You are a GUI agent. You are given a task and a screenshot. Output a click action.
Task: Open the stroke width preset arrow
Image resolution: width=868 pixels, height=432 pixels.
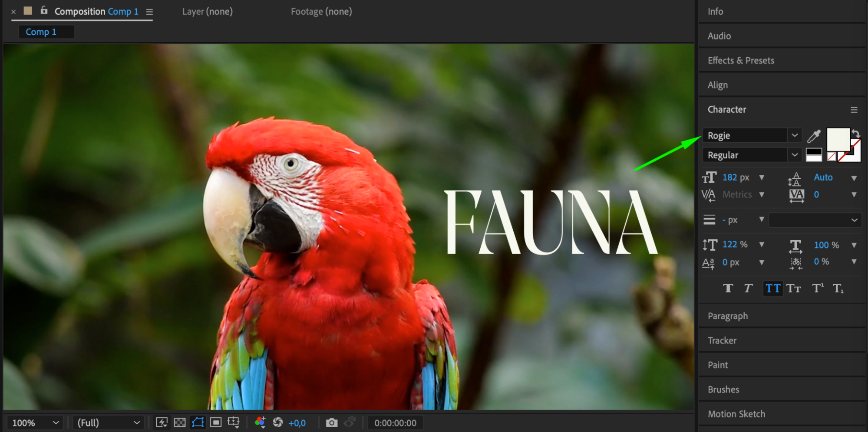click(x=762, y=219)
